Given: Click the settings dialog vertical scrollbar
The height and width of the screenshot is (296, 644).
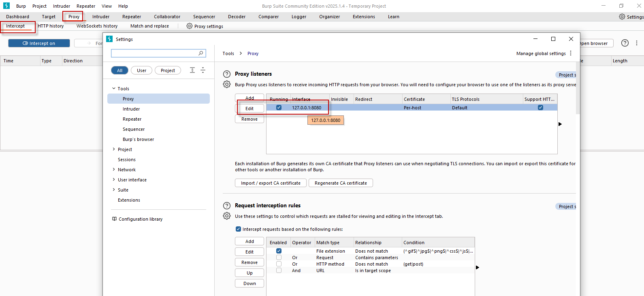Looking at the screenshot, I should tap(578, 88).
